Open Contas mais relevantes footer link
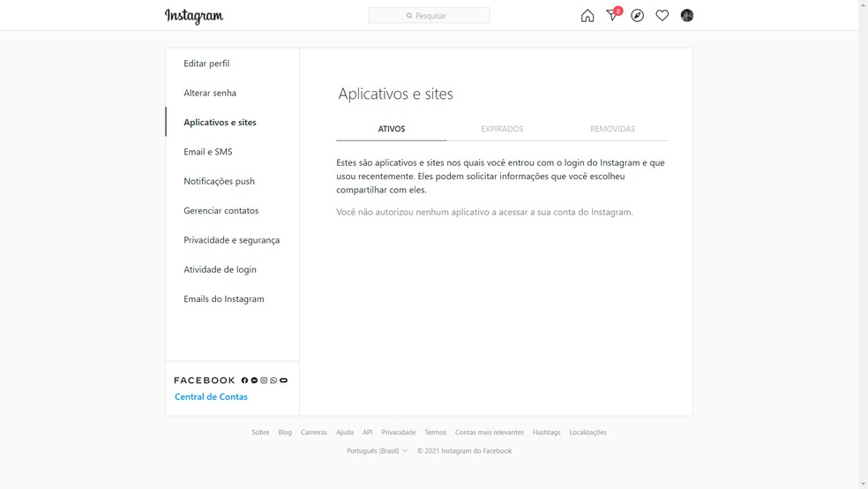Screen dimensions: 868x489 tap(490, 432)
